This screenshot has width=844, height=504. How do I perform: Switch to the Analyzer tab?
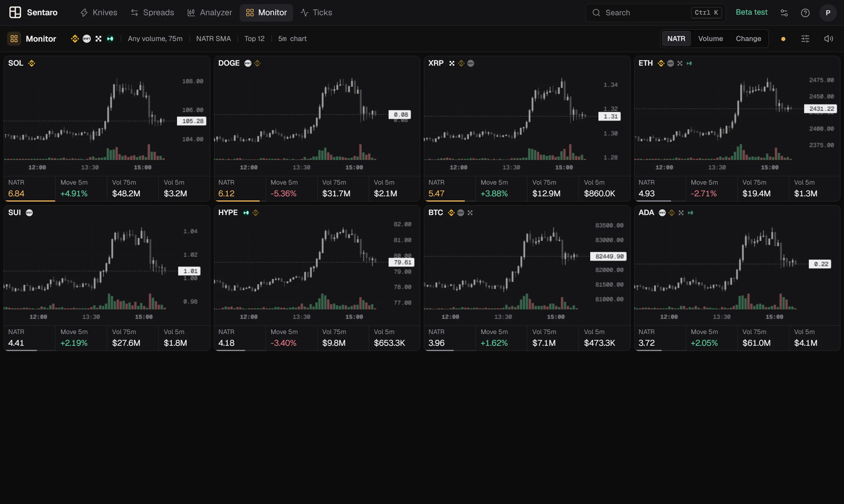click(x=210, y=13)
